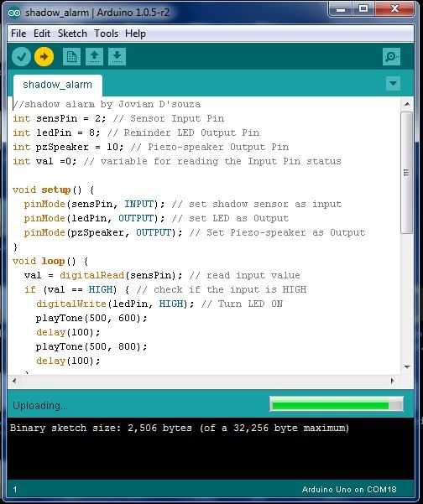Open the Tools menu

pos(106,34)
